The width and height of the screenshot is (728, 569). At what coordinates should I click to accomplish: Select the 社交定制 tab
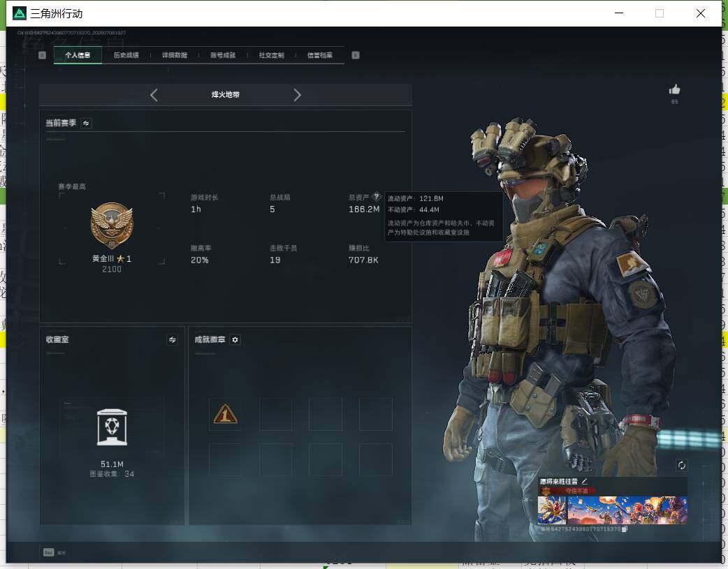[x=272, y=55]
